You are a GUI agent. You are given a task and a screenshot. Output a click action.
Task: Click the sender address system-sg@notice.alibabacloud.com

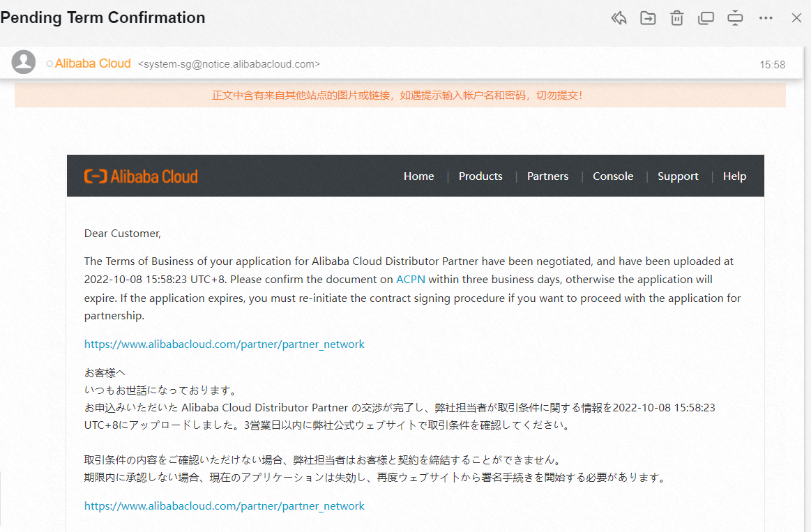coord(229,64)
